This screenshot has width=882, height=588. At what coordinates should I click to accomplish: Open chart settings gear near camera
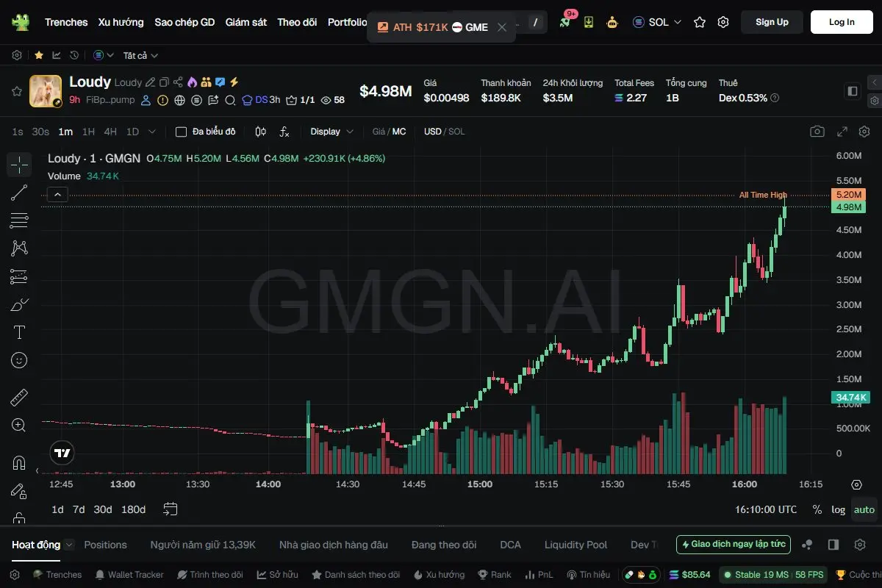point(864,132)
